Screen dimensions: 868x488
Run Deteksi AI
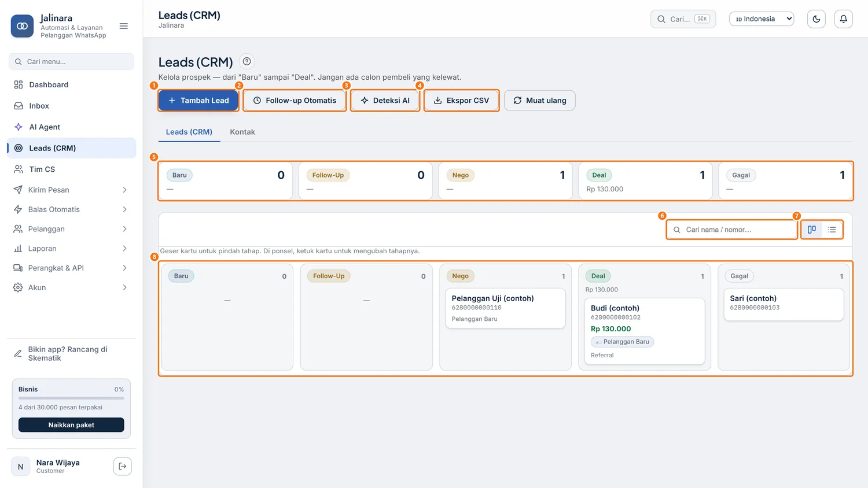pyautogui.click(x=385, y=101)
